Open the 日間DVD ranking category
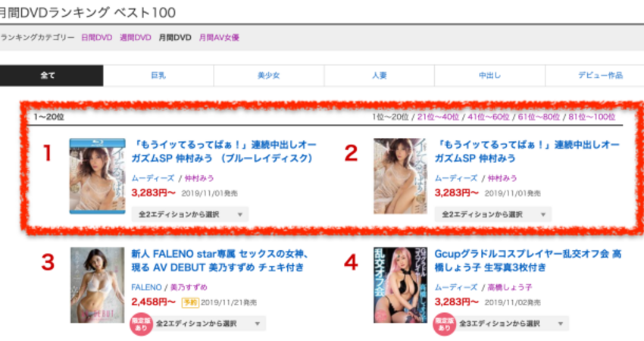The image size is (644, 341). coord(96,37)
